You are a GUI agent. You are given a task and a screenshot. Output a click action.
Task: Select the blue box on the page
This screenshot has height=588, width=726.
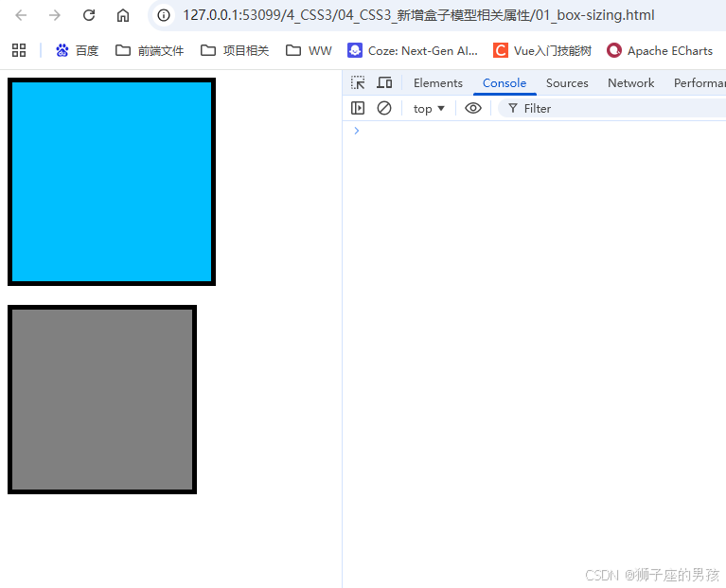112,182
